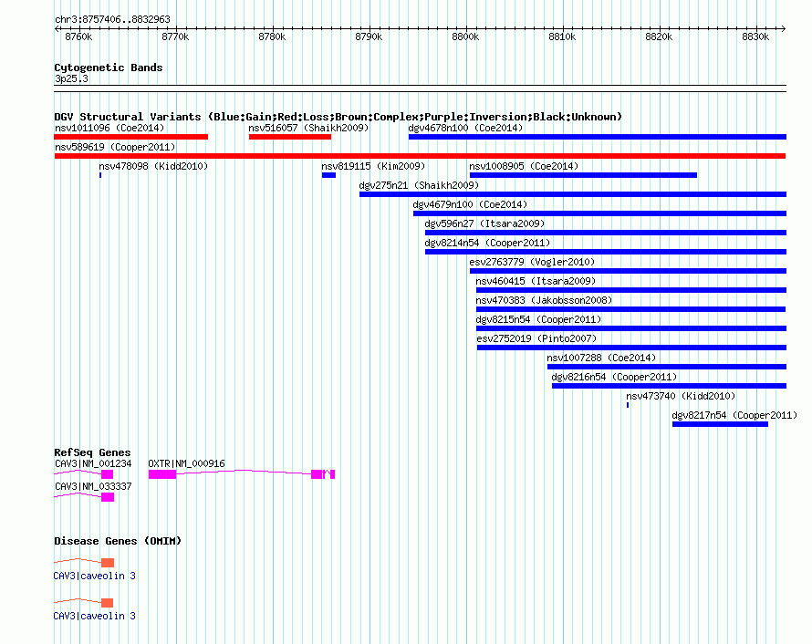812x644 pixels.
Task: Open variant dgv8215n54 (Cooper2011) label
Action: point(538,319)
